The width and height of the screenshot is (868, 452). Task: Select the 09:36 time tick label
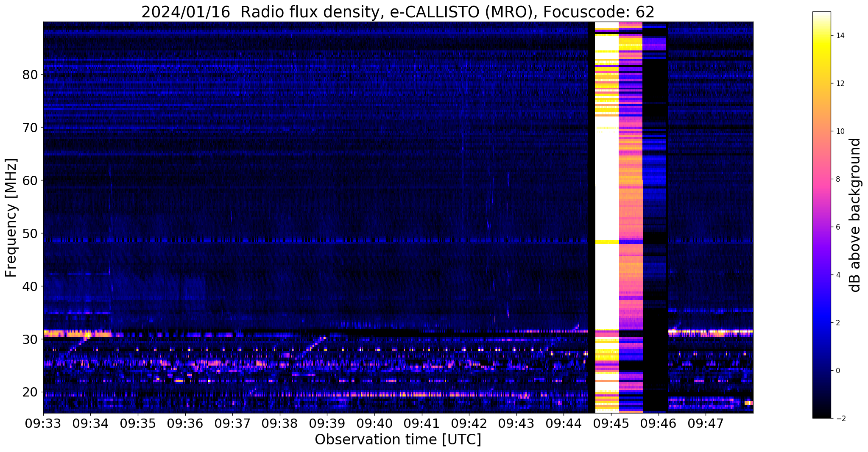(185, 424)
